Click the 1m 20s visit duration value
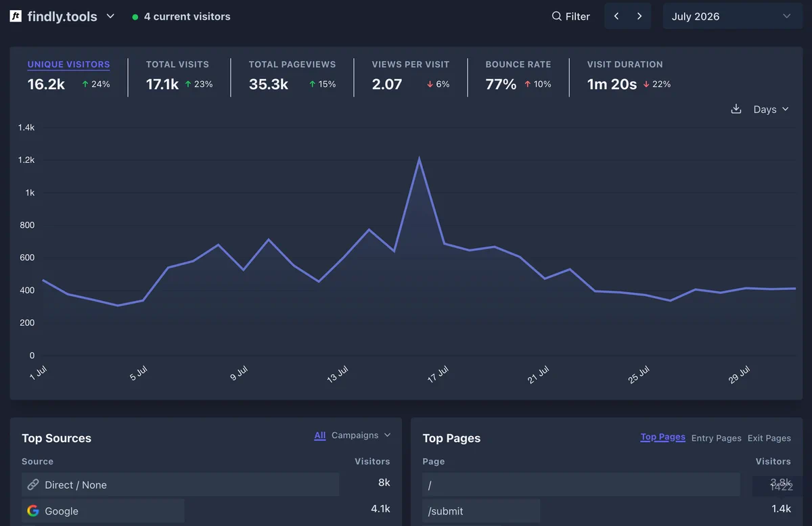 [612, 85]
